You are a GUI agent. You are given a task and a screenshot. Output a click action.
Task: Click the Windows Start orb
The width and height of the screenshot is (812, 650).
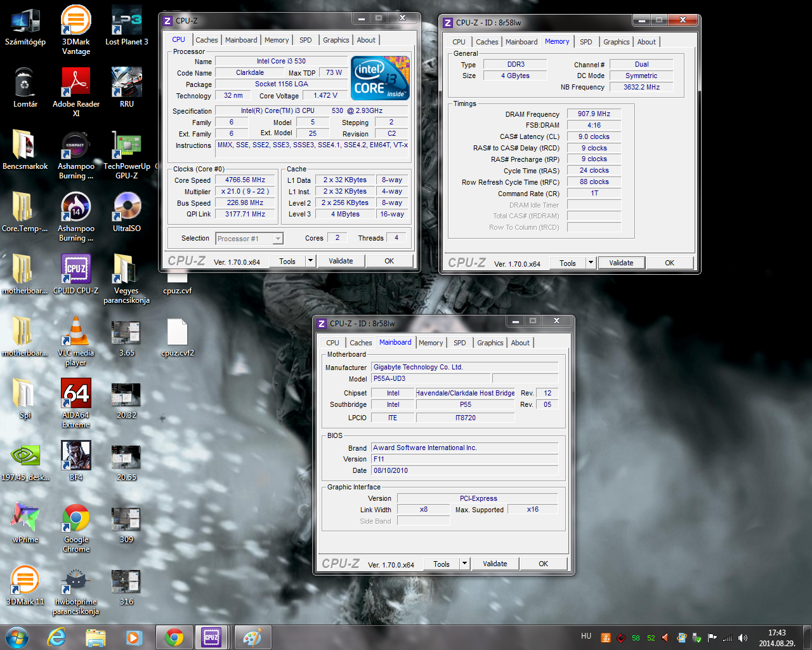(17, 637)
